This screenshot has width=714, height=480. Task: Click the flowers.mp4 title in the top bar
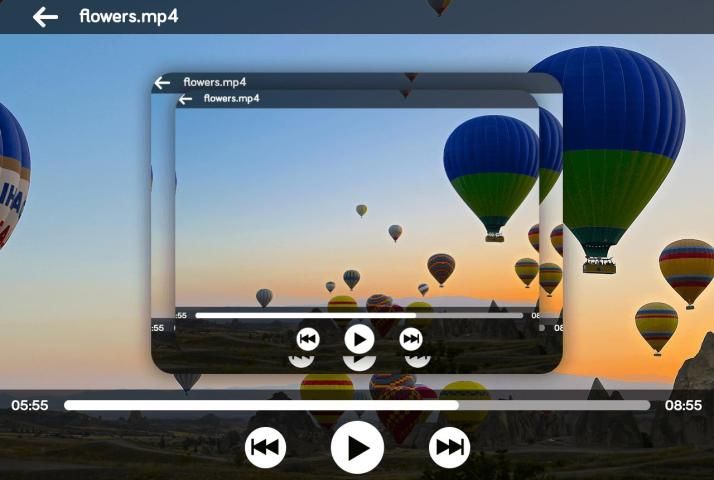129,17
